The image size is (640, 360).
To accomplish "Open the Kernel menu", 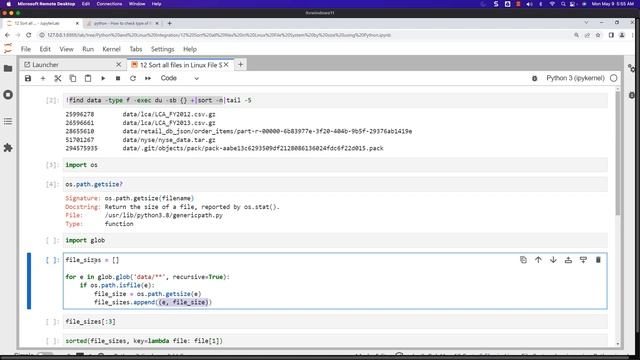I will tap(111, 49).
